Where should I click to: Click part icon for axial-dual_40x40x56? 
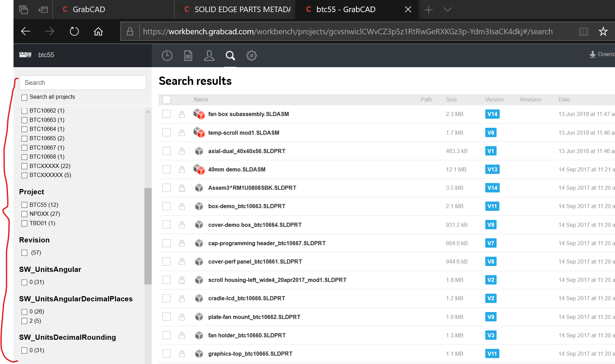pos(199,151)
